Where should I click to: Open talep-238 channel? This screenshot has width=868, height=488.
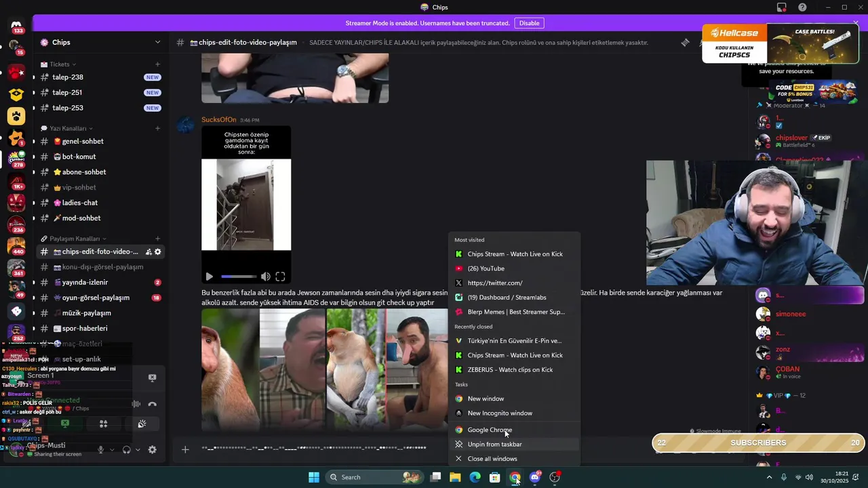pos(100,77)
